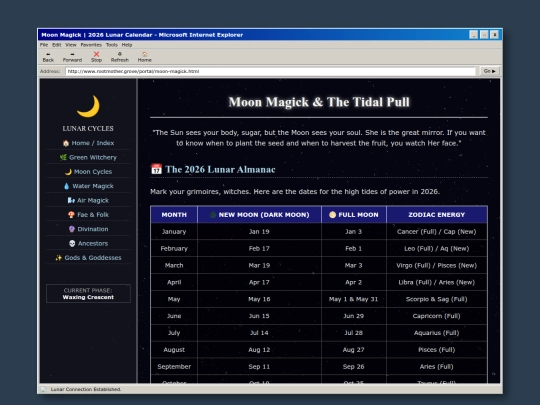Click the ZODIAC ENERGY column header
The image size is (540, 405).
tap(437, 215)
